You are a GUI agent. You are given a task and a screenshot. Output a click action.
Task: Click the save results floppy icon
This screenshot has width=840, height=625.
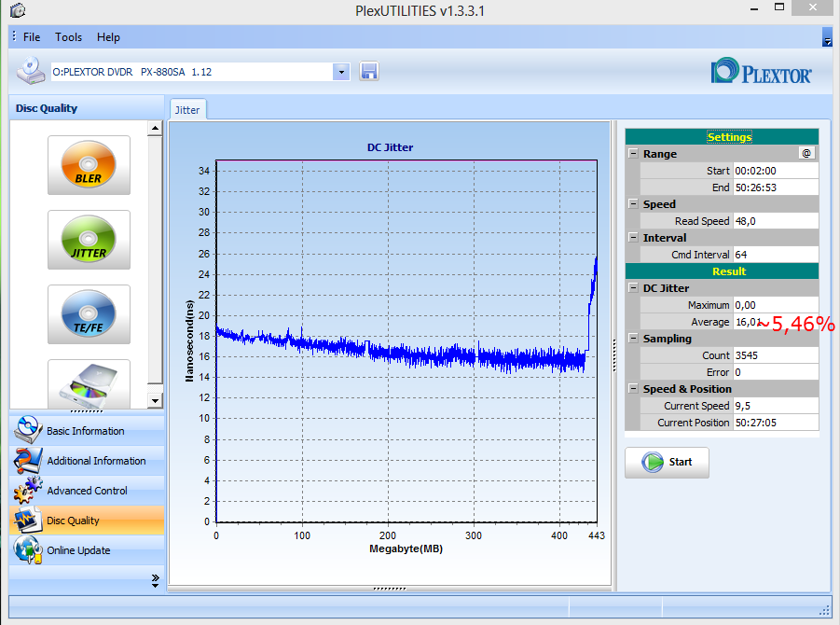(369, 71)
